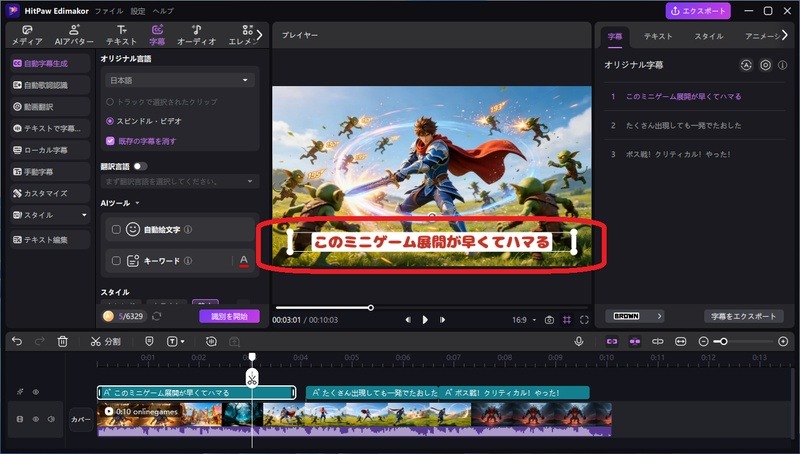Select the 動画翻訳 sidebar option
The width and height of the screenshot is (800, 454).
(x=49, y=107)
